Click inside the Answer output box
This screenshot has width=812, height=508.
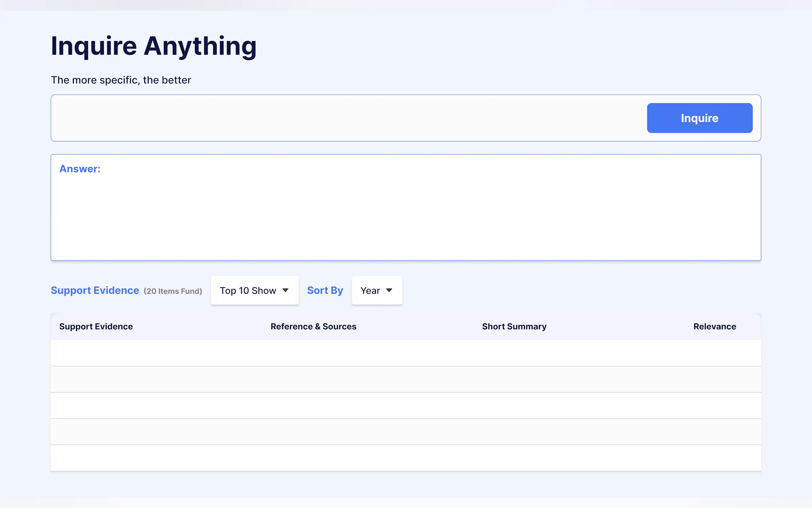pyautogui.click(x=405, y=215)
